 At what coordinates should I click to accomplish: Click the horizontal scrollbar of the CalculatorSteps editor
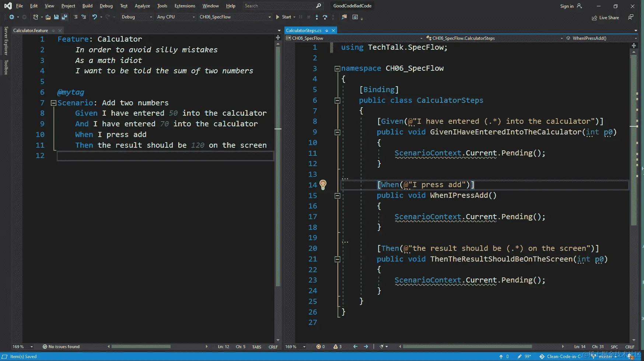tap(467, 347)
